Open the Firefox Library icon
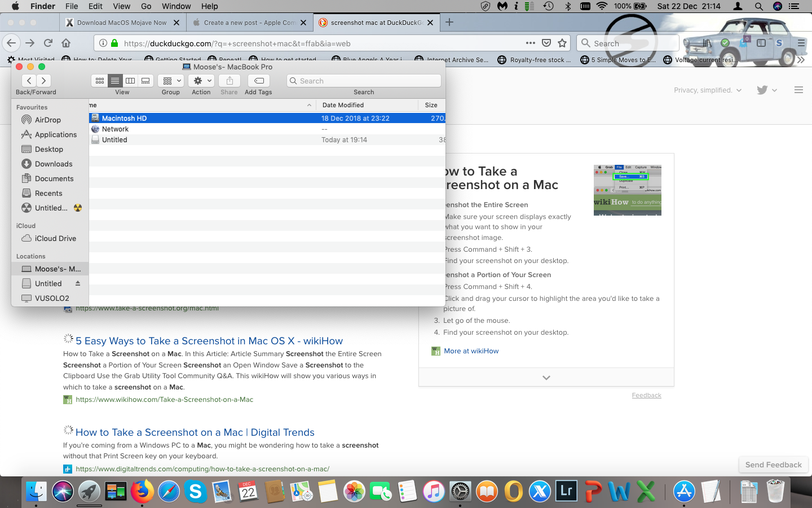This screenshot has width=812, height=508. [707, 43]
